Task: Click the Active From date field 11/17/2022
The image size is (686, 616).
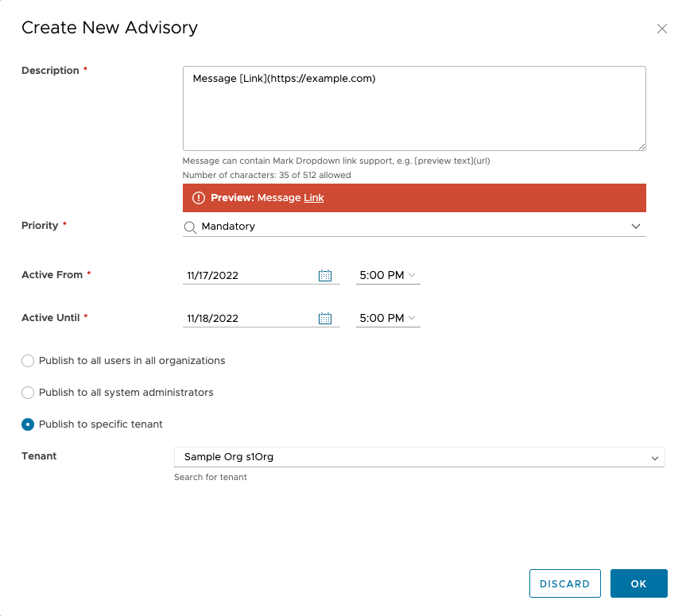Action: [x=246, y=275]
